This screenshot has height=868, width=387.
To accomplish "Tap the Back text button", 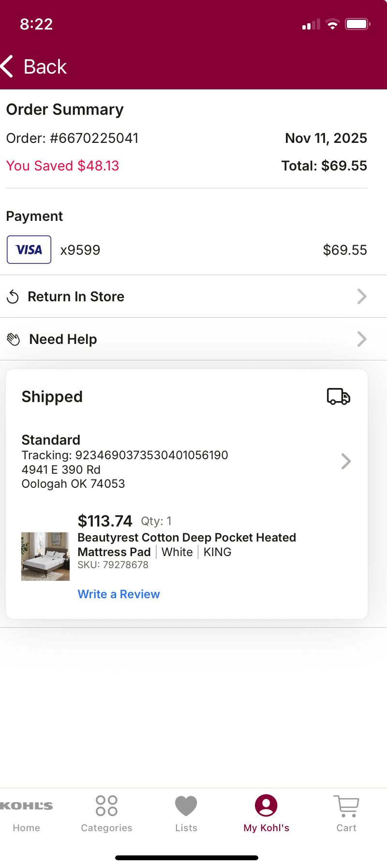I will tap(45, 67).
